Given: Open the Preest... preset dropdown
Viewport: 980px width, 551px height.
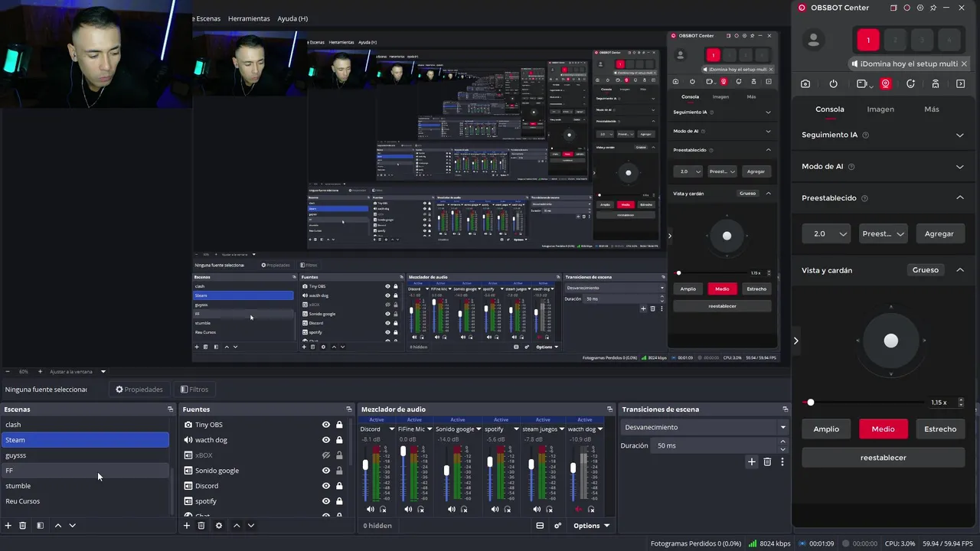Looking at the screenshot, I should pos(883,233).
